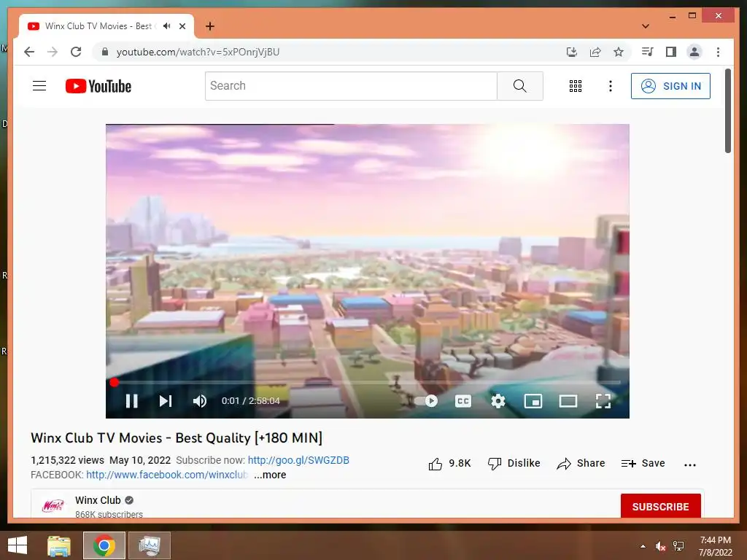
Task: Close the Winx Club tab
Action: tap(182, 26)
